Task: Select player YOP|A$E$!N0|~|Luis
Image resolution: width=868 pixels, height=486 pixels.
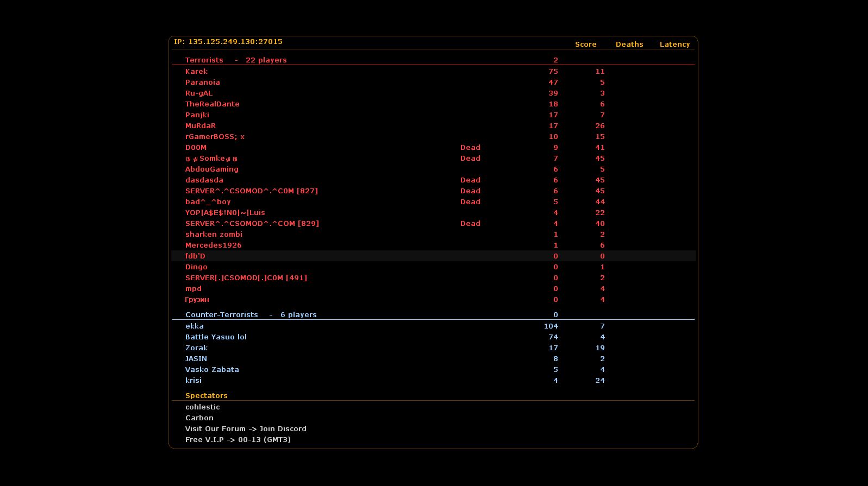Action: [225, 213]
